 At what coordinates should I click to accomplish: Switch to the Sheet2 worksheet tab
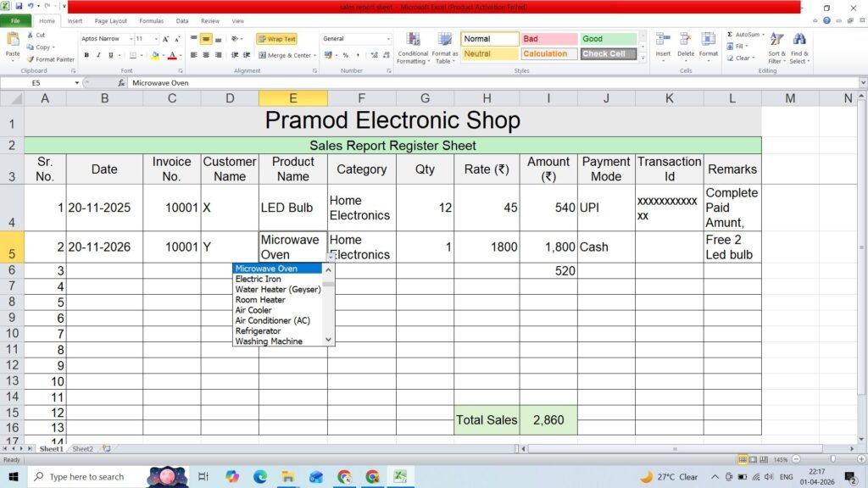[82, 449]
